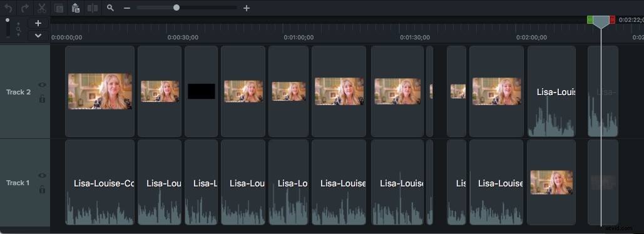Expand the track options chevron
The width and height of the screenshot is (644, 234).
click(38, 36)
